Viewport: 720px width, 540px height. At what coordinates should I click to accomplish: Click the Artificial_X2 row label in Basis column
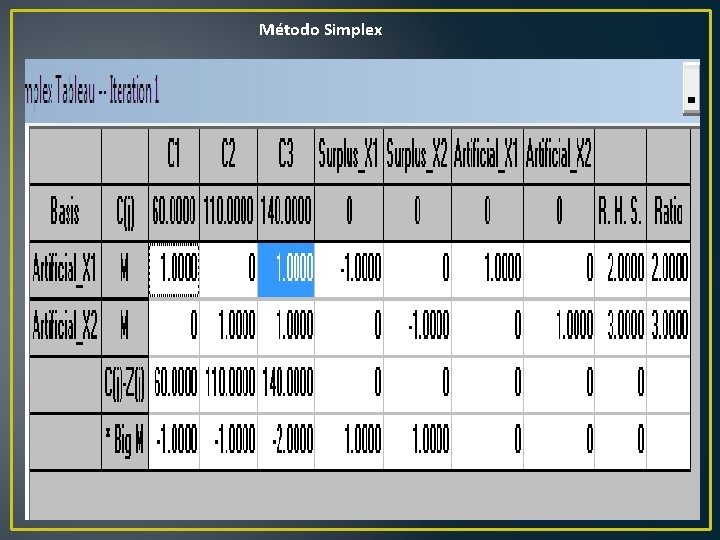[65, 327]
